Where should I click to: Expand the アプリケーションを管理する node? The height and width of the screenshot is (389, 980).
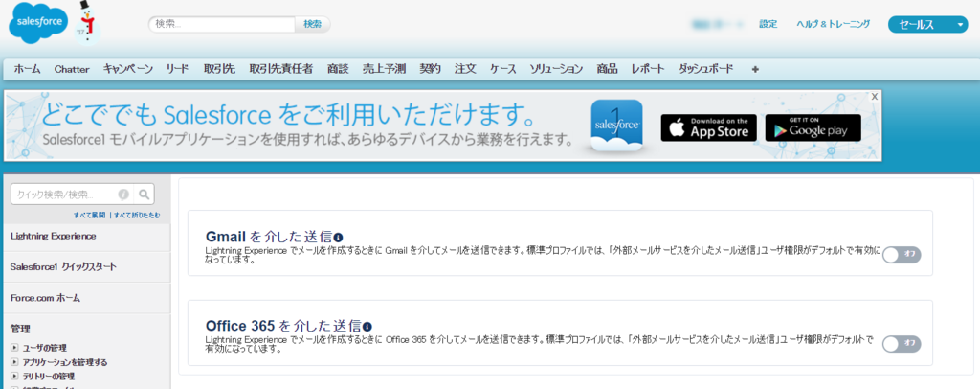(14, 362)
